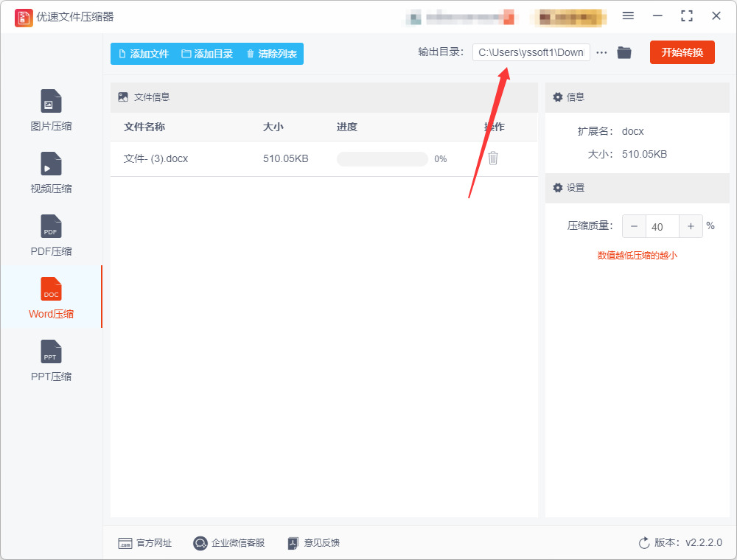
Task: Click the 510.05KB size cell in file list
Action: [286, 159]
